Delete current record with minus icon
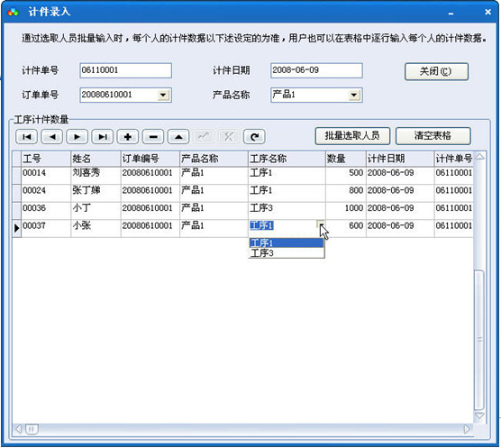The image size is (501, 448). coord(153,137)
